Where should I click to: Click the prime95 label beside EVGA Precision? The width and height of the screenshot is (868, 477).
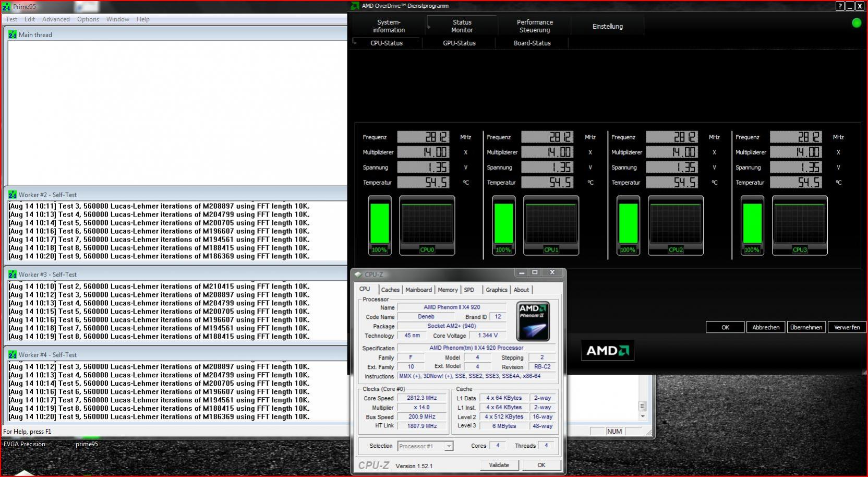pyautogui.click(x=87, y=444)
